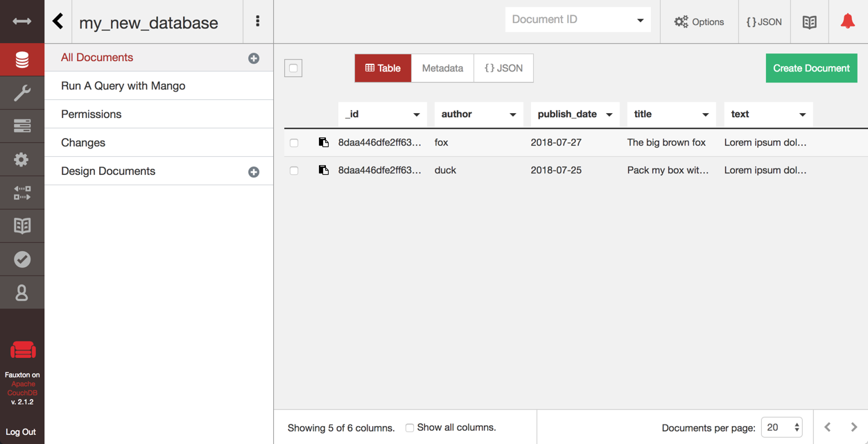The width and height of the screenshot is (868, 444).
Task: Click the notification bell icon
Action: pos(847,22)
